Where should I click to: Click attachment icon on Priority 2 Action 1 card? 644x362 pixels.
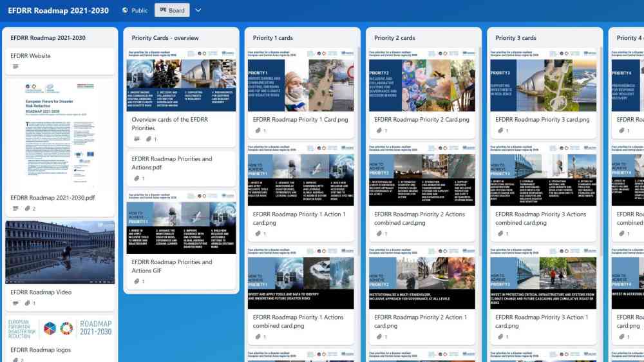tap(379, 337)
